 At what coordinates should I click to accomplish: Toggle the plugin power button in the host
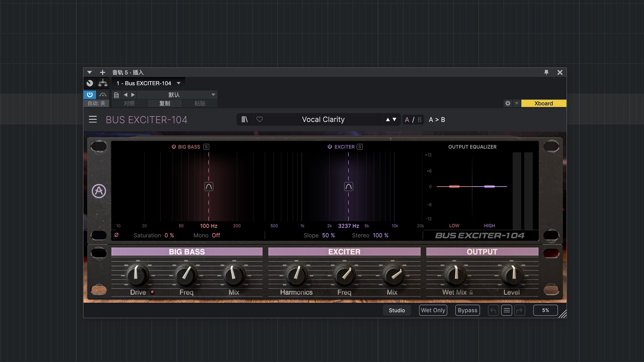[x=90, y=95]
